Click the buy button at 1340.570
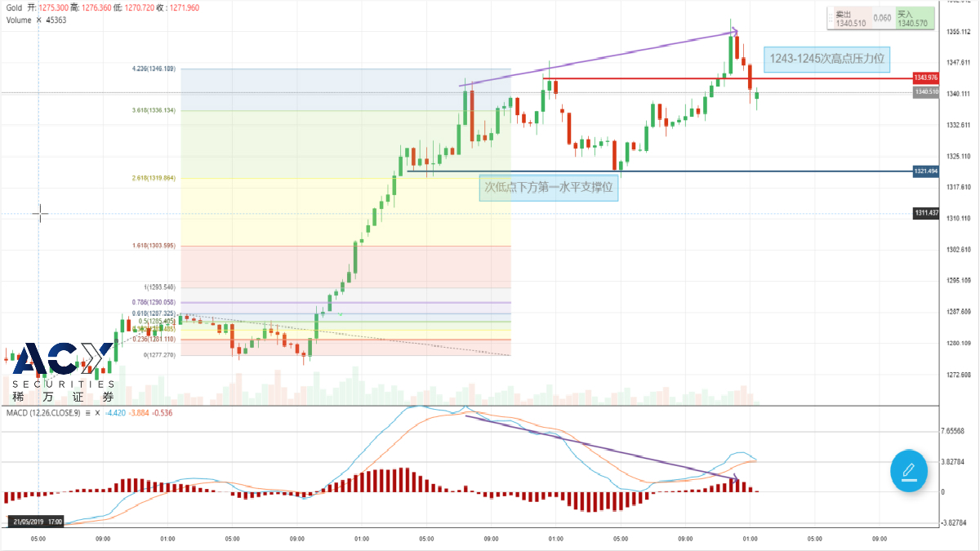This screenshot has width=980, height=551. [x=913, y=19]
